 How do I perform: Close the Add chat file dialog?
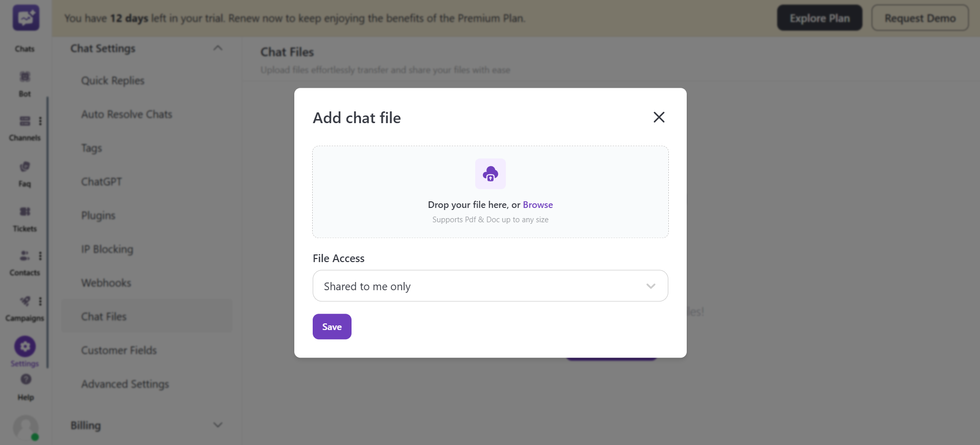pyautogui.click(x=659, y=117)
